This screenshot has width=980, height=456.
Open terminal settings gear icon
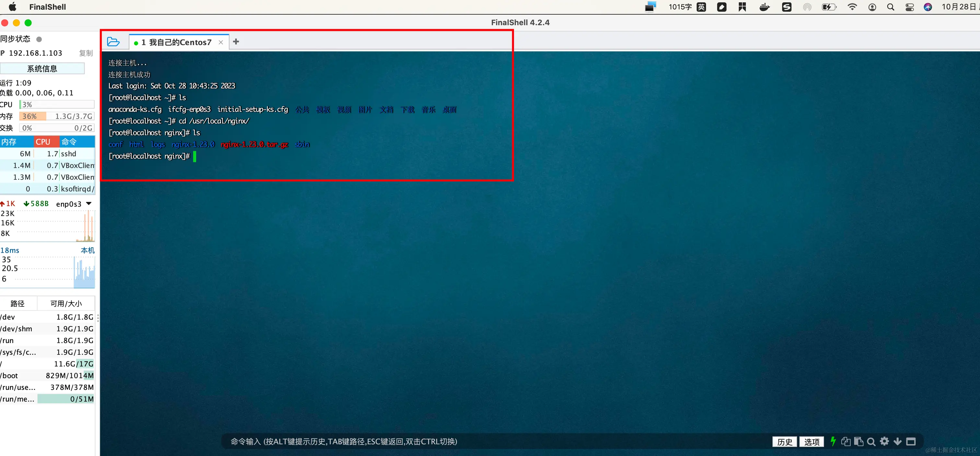[x=884, y=441]
